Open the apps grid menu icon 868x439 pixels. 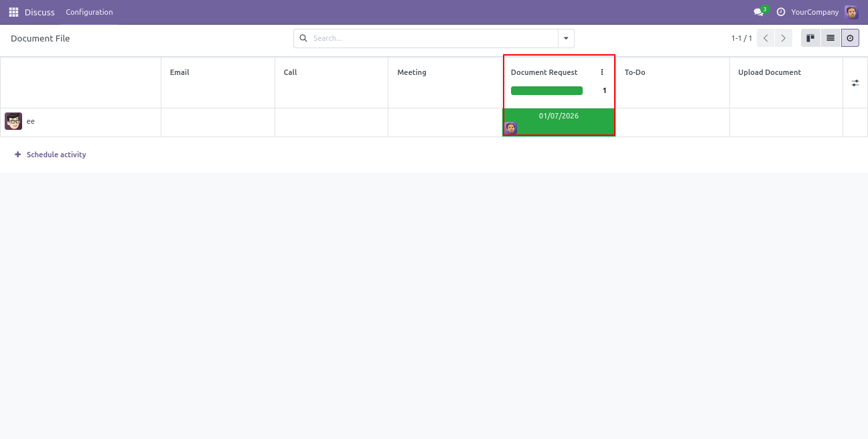pos(13,12)
